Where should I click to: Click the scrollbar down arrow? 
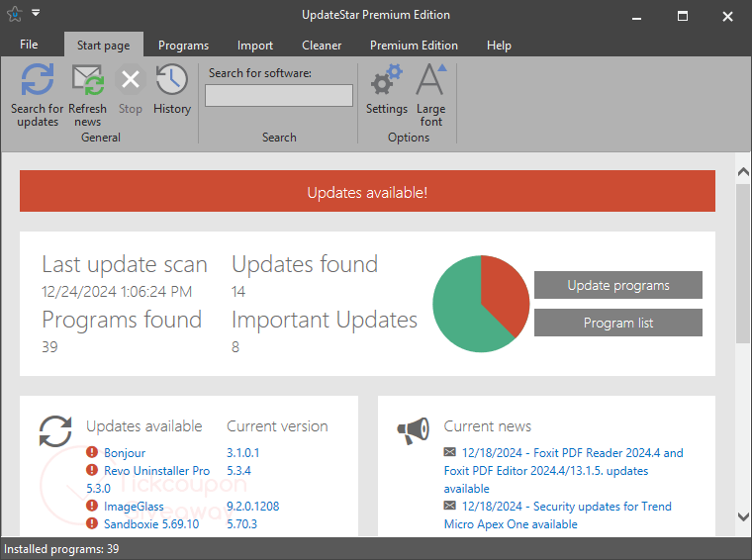coord(743,516)
